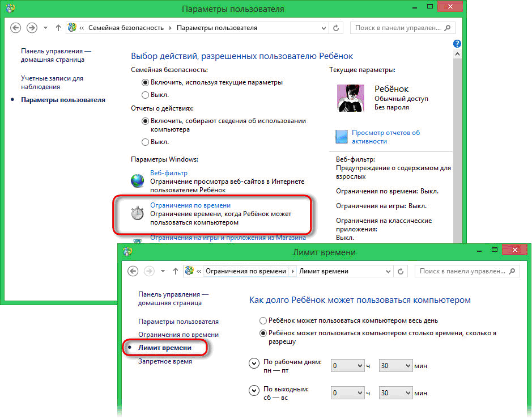Open recent locations dropdown in Параметры пользователя window
532x418 pixels.
click(45, 28)
